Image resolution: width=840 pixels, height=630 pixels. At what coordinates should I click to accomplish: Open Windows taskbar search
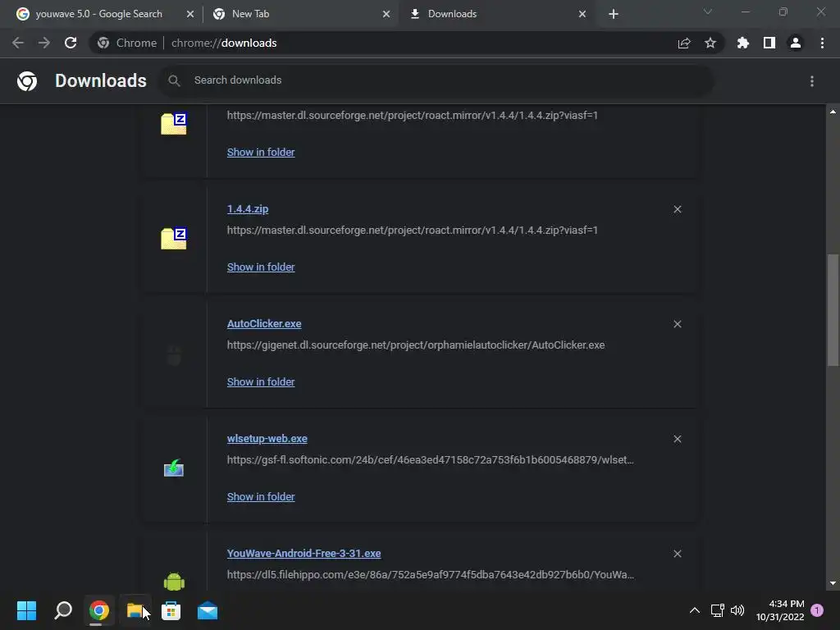[x=62, y=610]
